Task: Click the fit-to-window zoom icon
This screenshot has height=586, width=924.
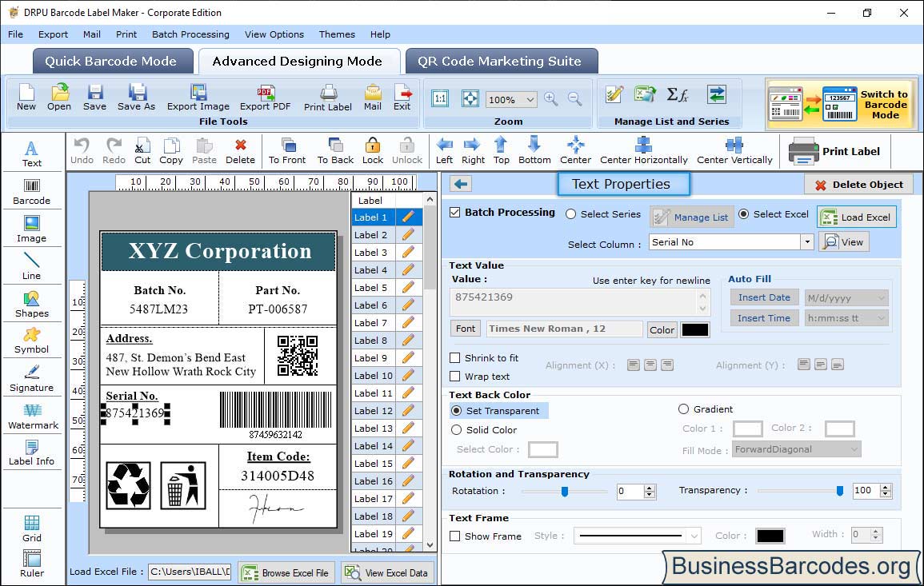Action: (x=470, y=98)
